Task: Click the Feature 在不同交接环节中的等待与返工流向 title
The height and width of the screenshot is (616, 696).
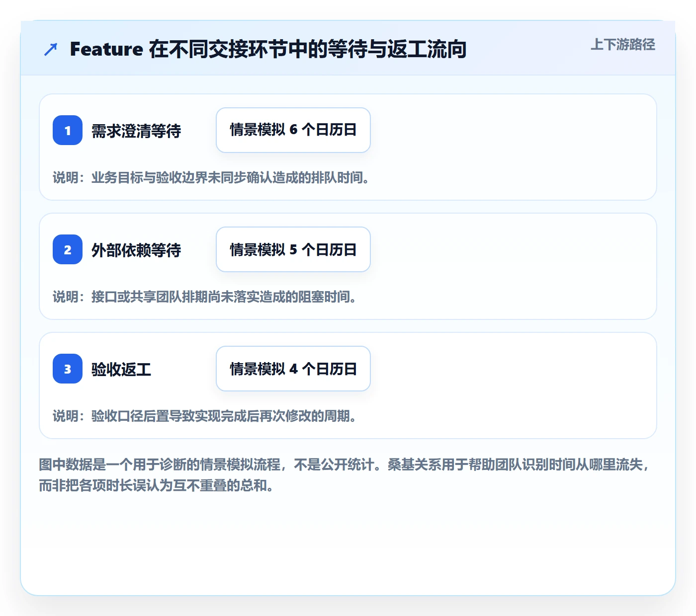Action: click(268, 49)
